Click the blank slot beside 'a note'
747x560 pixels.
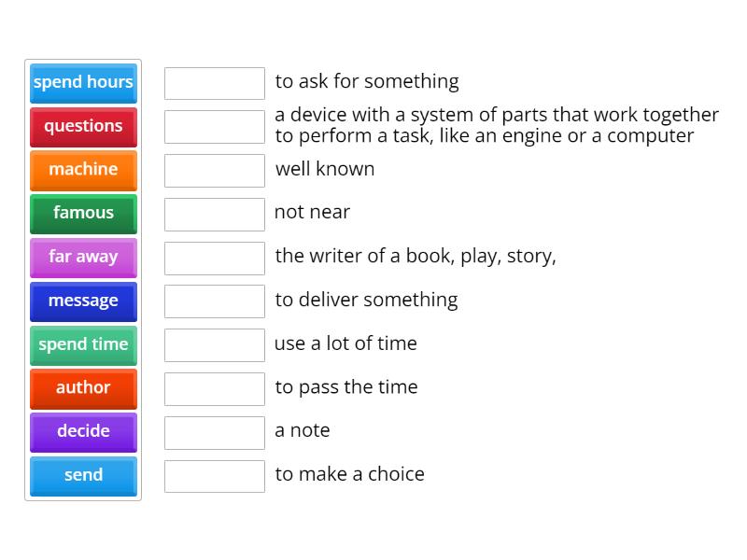pos(215,433)
